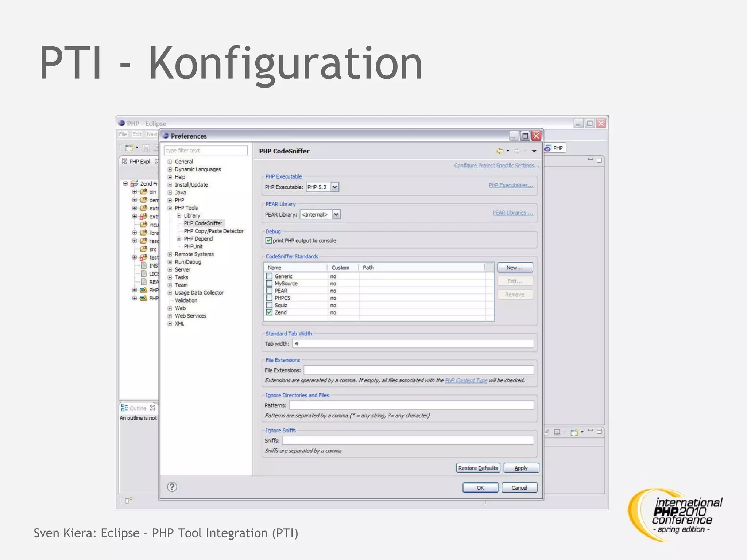The height and width of the screenshot is (560, 747).
Task: Select PHPUnit in preferences tree
Action: coord(193,246)
